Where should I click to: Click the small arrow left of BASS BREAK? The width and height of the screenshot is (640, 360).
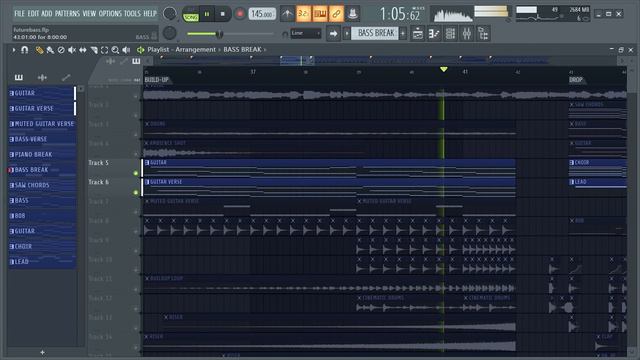347,33
